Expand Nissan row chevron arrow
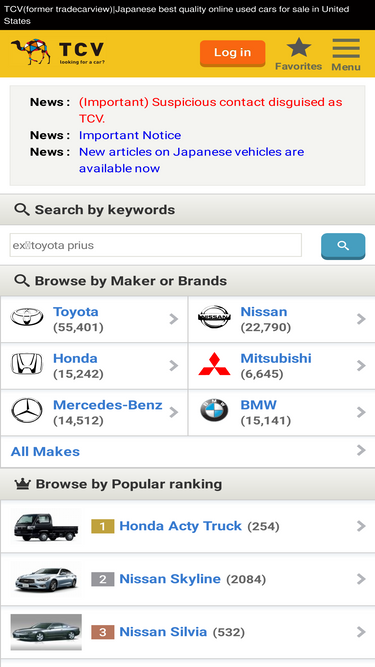 point(361,319)
